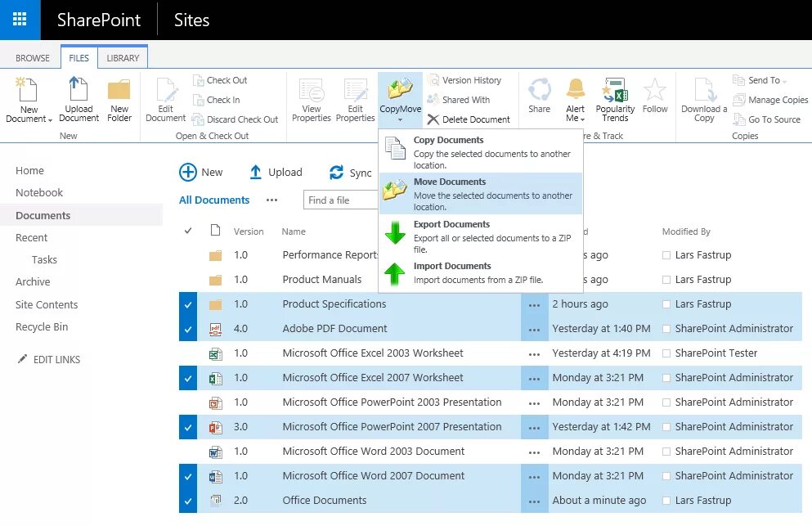The height and width of the screenshot is (526, 812).
Task: Uncheck the Product Specifications row
Action: coord(188,304)
